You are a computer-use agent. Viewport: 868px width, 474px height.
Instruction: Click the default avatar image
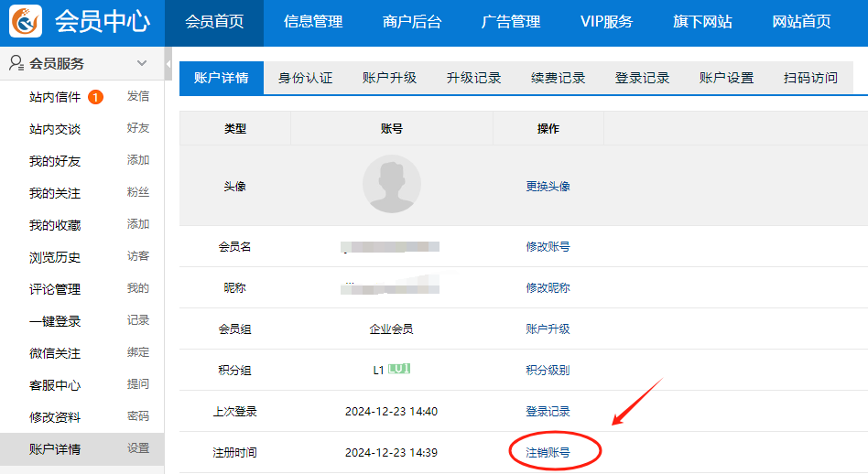tap(392, 184)
